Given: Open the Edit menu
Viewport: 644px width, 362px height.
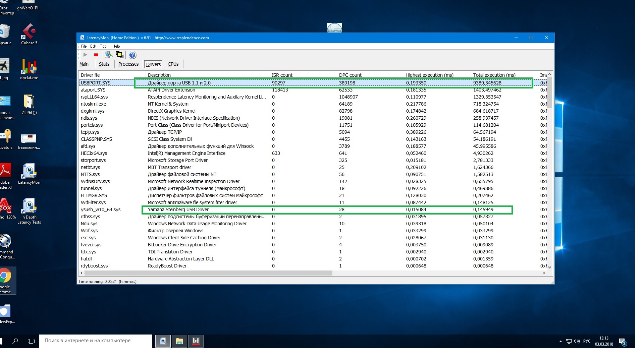Looking at the screenshot, I should 93,46.
